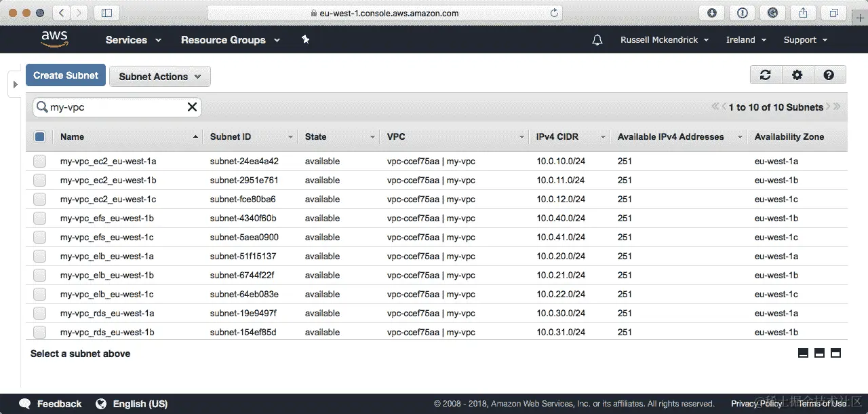Open table settings gear icon
Screen dimensions: 868x414
797,75
